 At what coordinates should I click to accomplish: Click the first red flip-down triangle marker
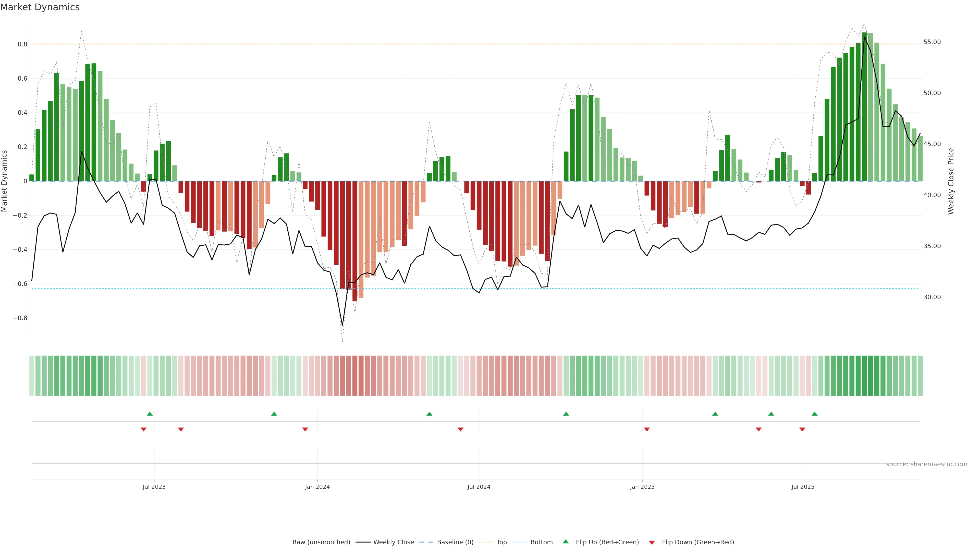coord(143,429)
